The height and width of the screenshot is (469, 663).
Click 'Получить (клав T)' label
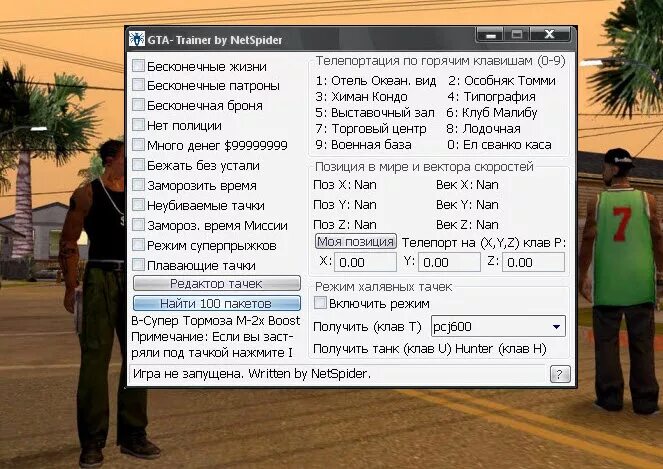pyautogui.click(x=367, y=327)
